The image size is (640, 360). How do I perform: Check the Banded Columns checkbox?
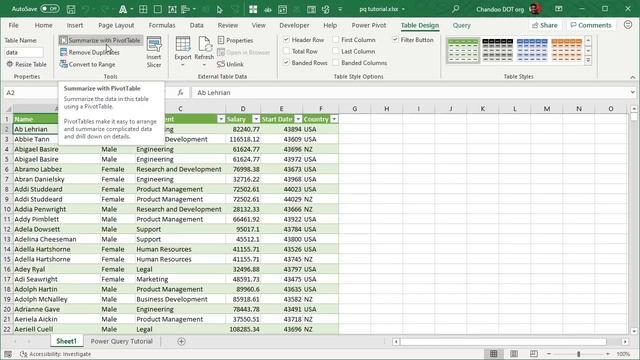pos(336,62)
